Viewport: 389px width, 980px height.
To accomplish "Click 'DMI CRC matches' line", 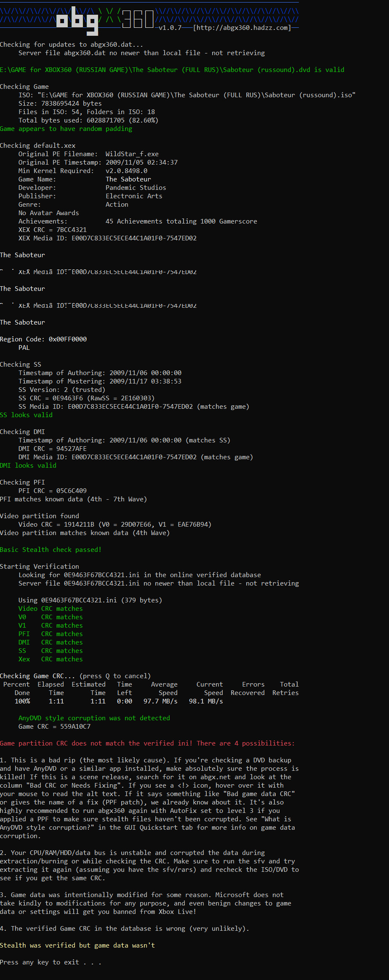I will tap(51, 642).
